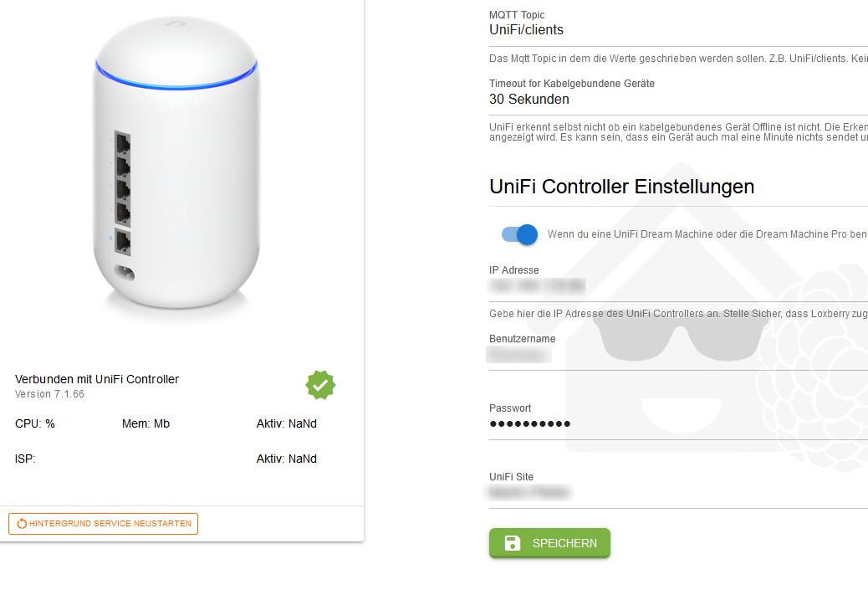Click the Version 7.1.66 text
The height and width of the screenshot is (605, 868).
click(49, 394)
